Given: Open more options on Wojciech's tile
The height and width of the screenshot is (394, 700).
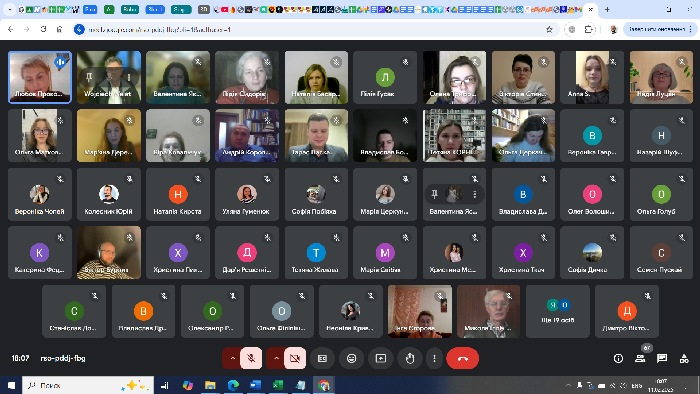Looking at the screenshot, I should tap(129, 78).
